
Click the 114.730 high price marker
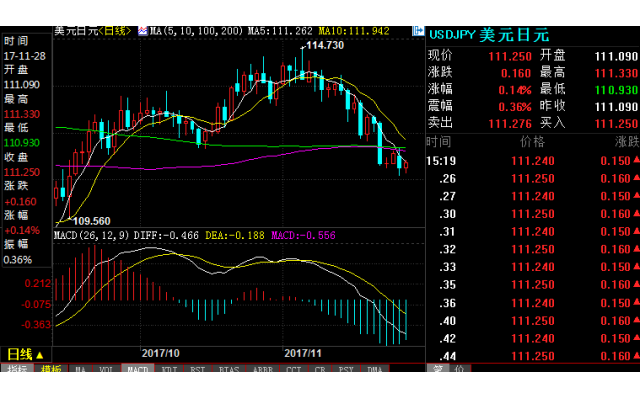pyautogui.click(x=325, y=45)
